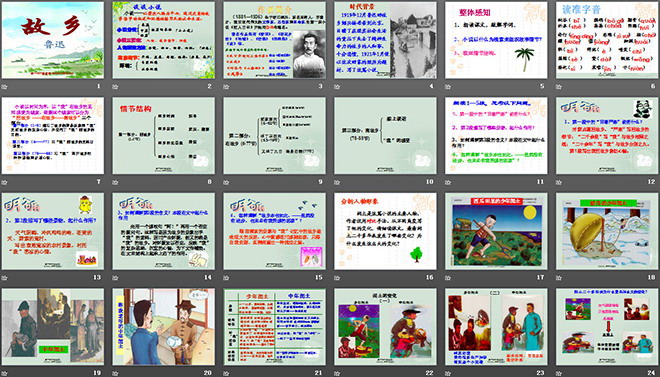Select slide 3 '作者简介' with Lu Xun portrait
This screenshot has width=660, height=377.
[274, 40]
